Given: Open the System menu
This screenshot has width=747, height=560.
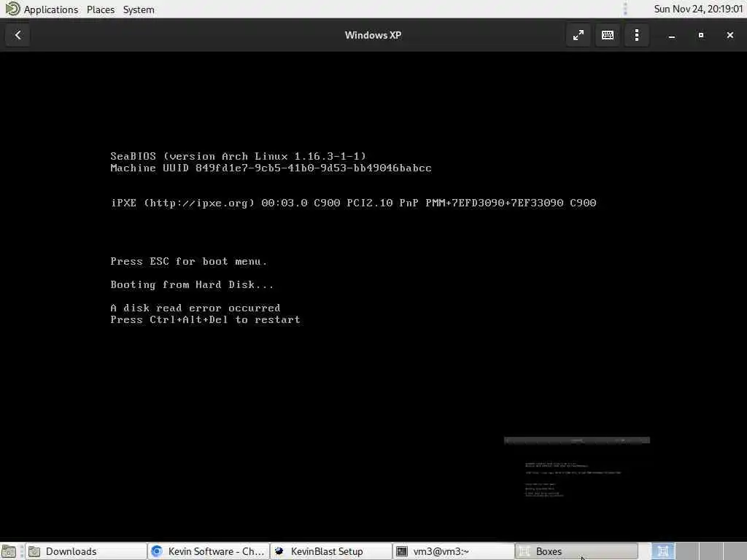Looking at the screenshot, I should pos(139,9).
